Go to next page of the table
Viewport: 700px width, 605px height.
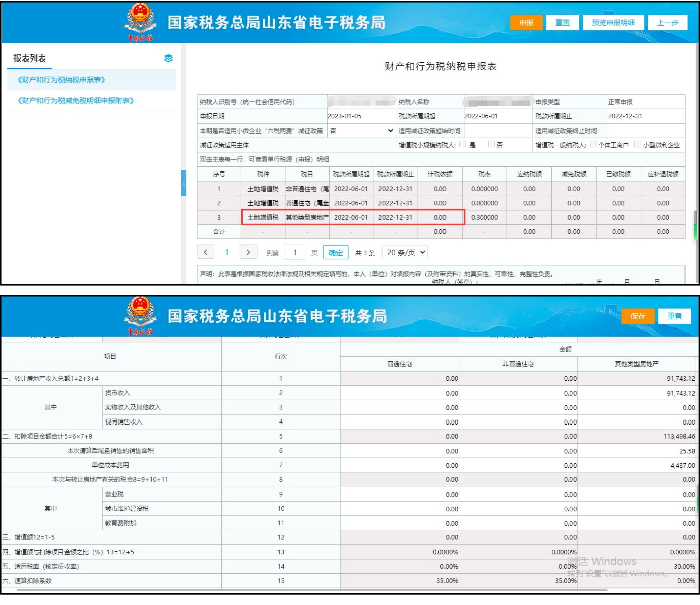pyautogui.click(x=248, y=252)
